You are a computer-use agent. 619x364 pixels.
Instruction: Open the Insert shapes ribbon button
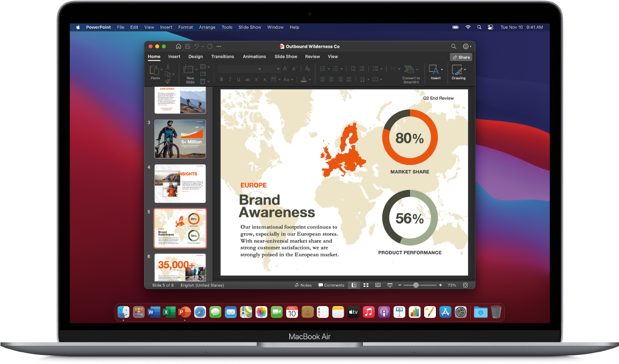point(435,72)
